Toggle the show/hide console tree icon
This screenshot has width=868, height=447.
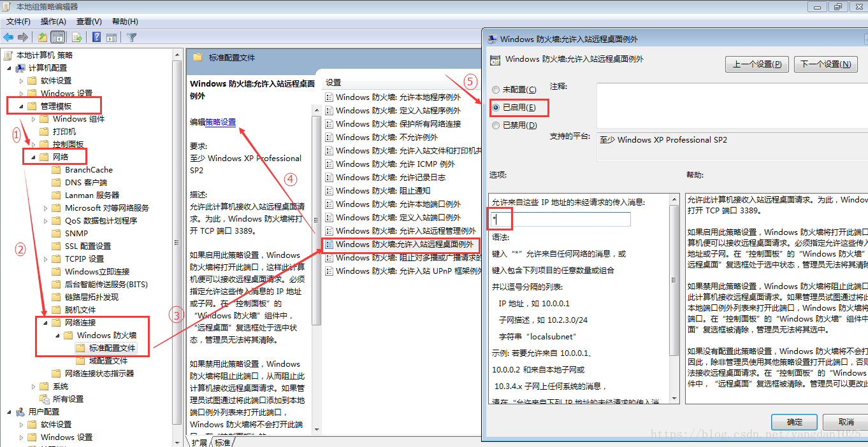pos(57,37)
